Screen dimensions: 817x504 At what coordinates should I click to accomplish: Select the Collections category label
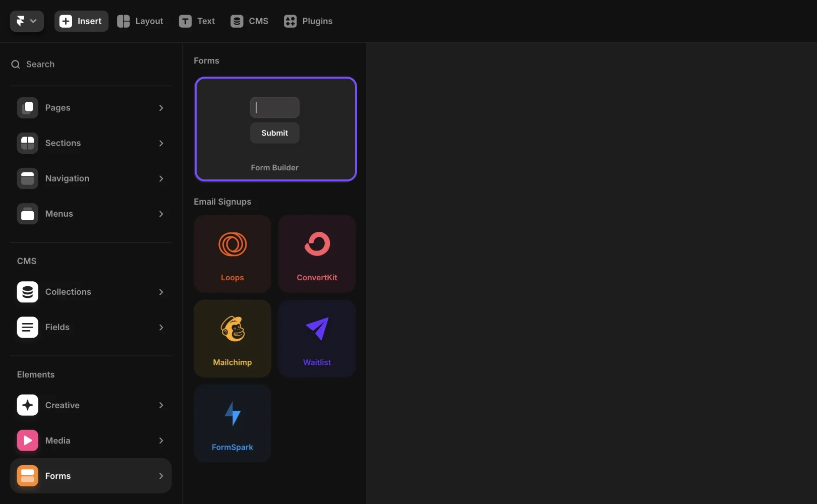[68, 292]
